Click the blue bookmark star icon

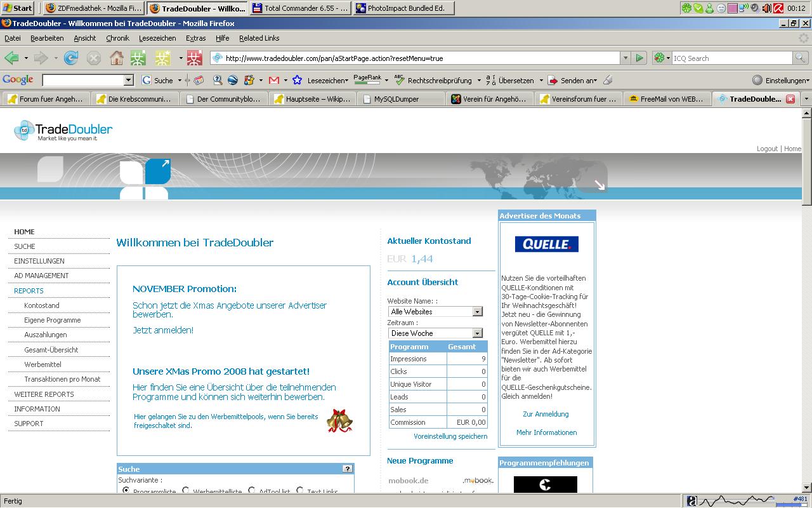[297, 81]
